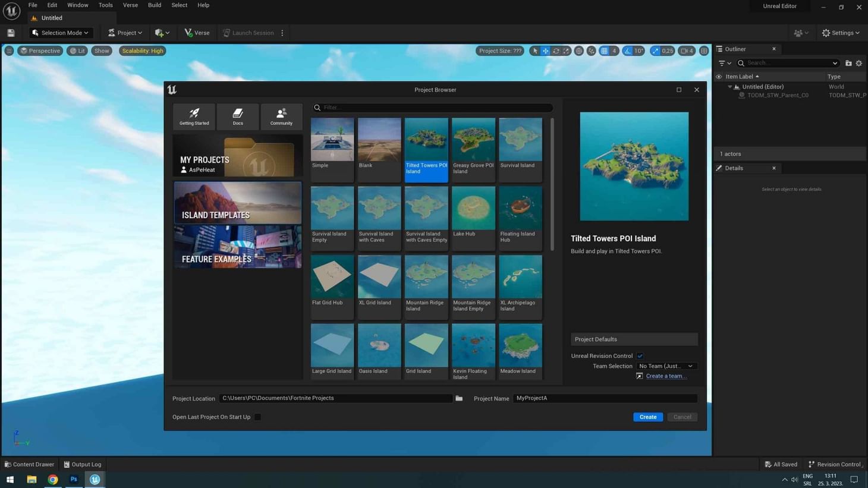Select the Island Templates category
This screenshot has width=868, height=488.
point(237,203)
